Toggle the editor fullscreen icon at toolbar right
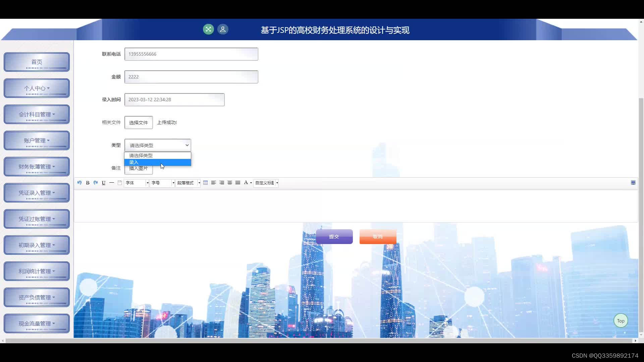The width and height of the screenshot is (644, 362). point(633,183)
